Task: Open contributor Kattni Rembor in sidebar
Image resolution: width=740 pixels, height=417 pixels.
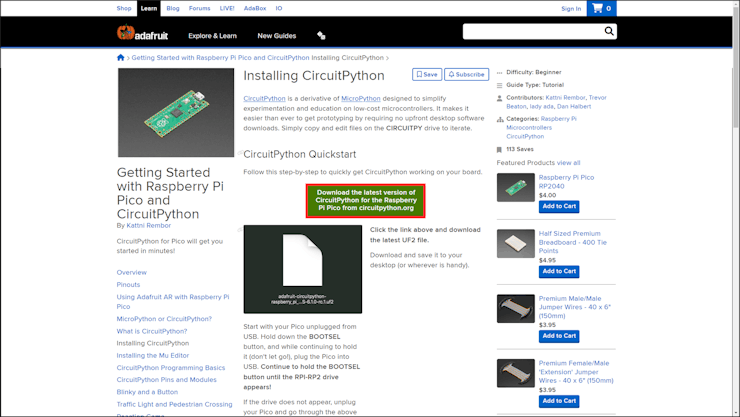Action: (x=565, y=98)
